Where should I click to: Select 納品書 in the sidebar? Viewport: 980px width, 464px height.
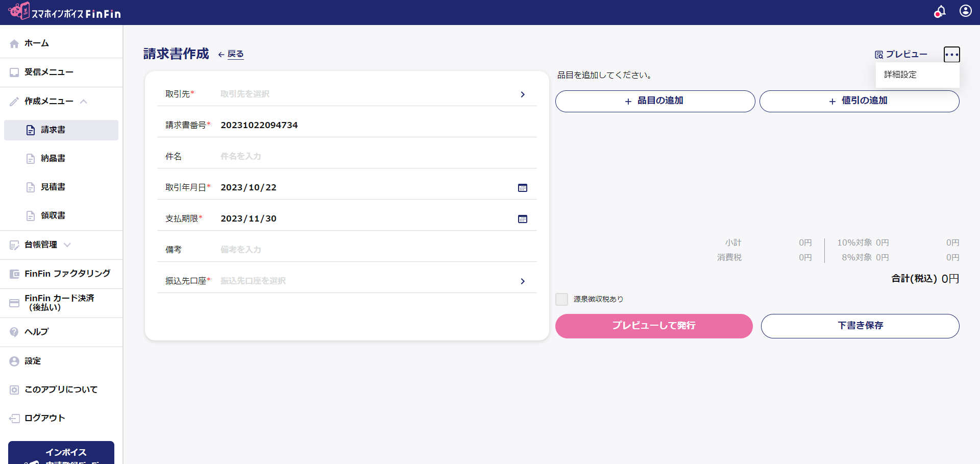[x=61, y=159]
